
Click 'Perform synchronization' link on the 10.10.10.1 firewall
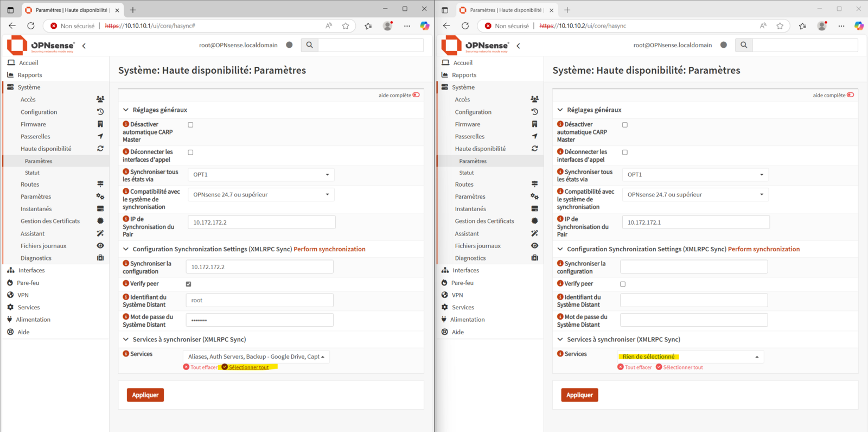click(329, 249)
